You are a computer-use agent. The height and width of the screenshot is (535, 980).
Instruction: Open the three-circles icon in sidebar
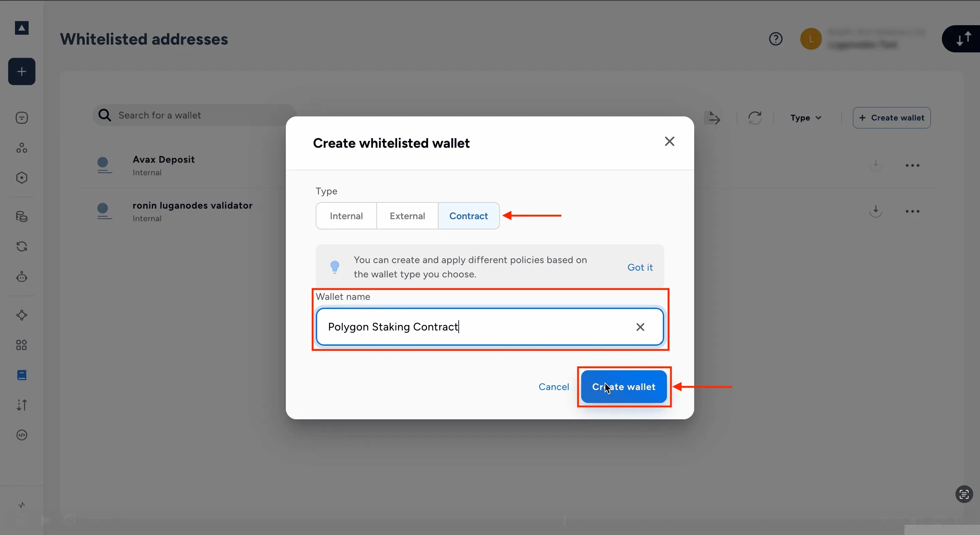[22, 148]
